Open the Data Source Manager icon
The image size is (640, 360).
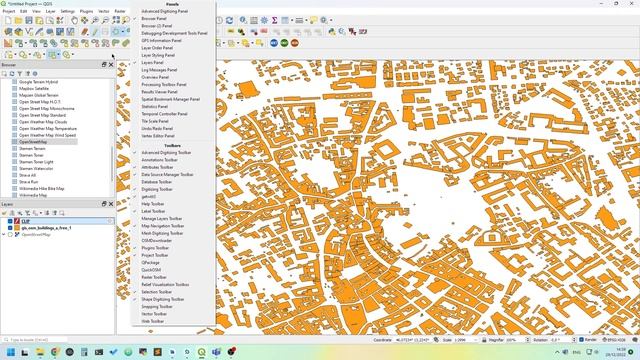pyautogui.click(x=8, y=31)
